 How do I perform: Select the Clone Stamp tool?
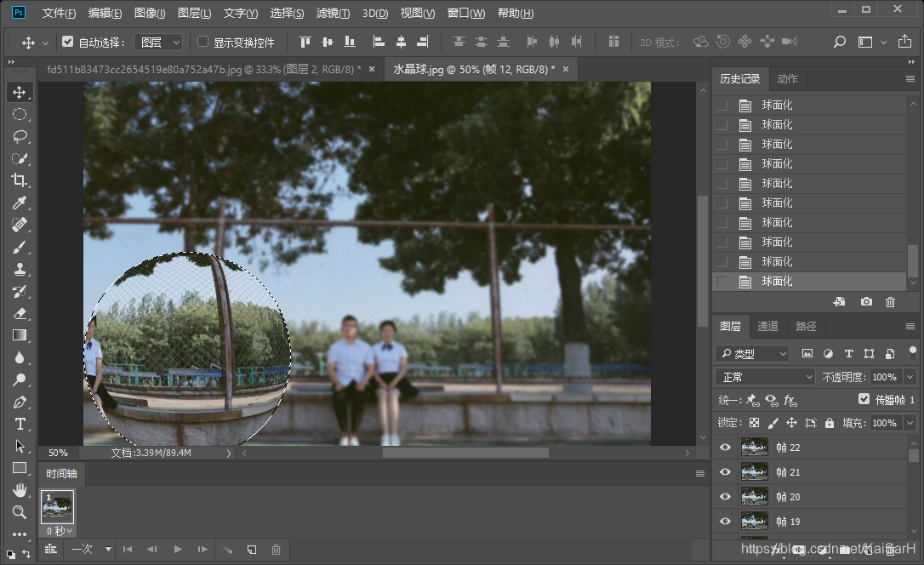pos(20,269)
